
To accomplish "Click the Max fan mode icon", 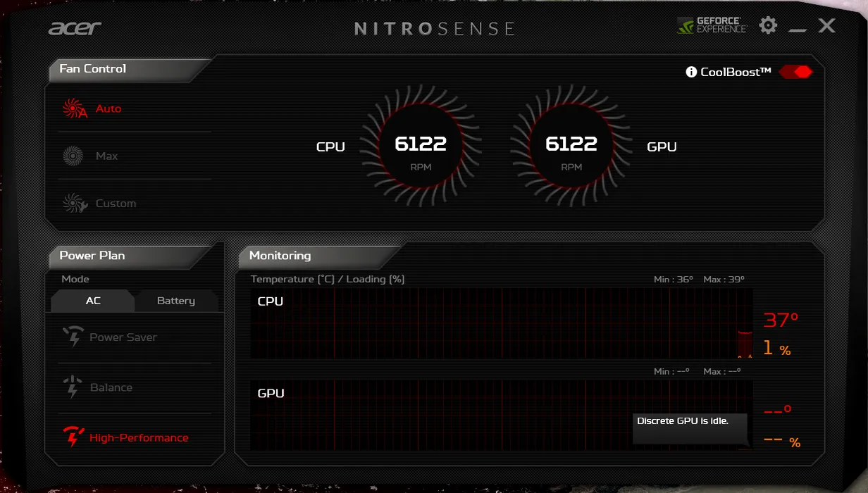I will point(73,156).
